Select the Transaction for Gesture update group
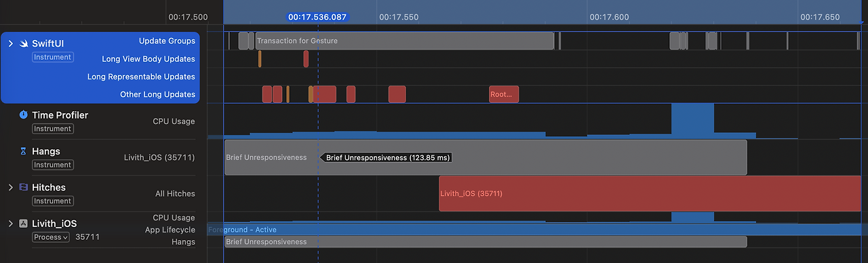The image size is (868, 263). pos(404,41)
